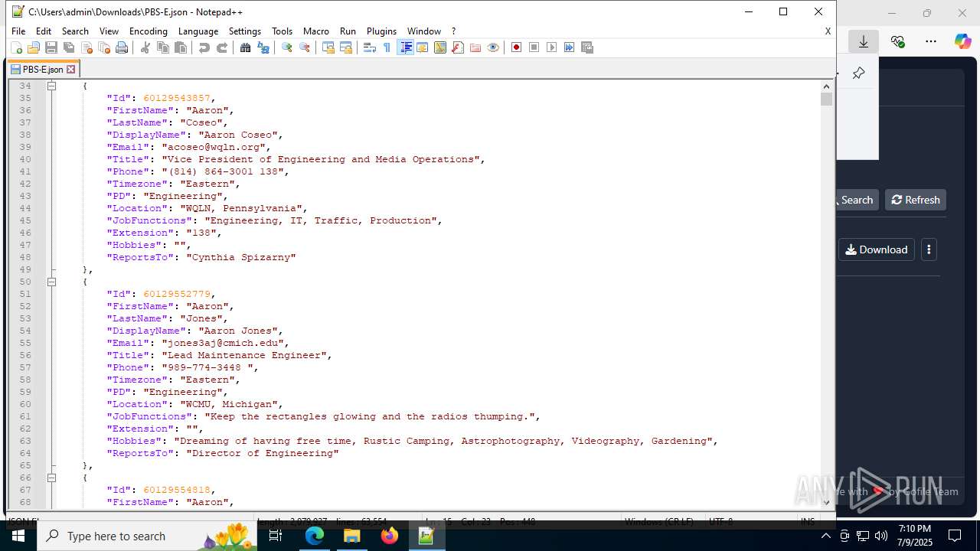Viewport: 980px width, 551px height.
Task: Click the Save All toolbar icon
Action: pyautogui.click(x=69, y=47)
